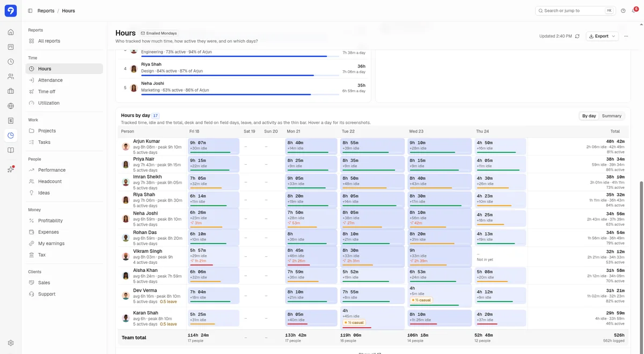Collapse the sidebar using the panel icon
The height and width of the screenshot is (354, 644).
(30, 11)
